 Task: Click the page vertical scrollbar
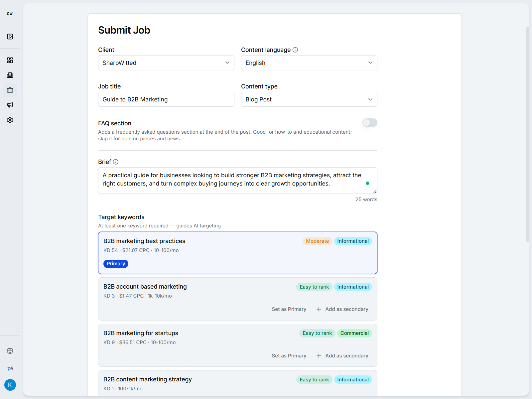point(527,134)
